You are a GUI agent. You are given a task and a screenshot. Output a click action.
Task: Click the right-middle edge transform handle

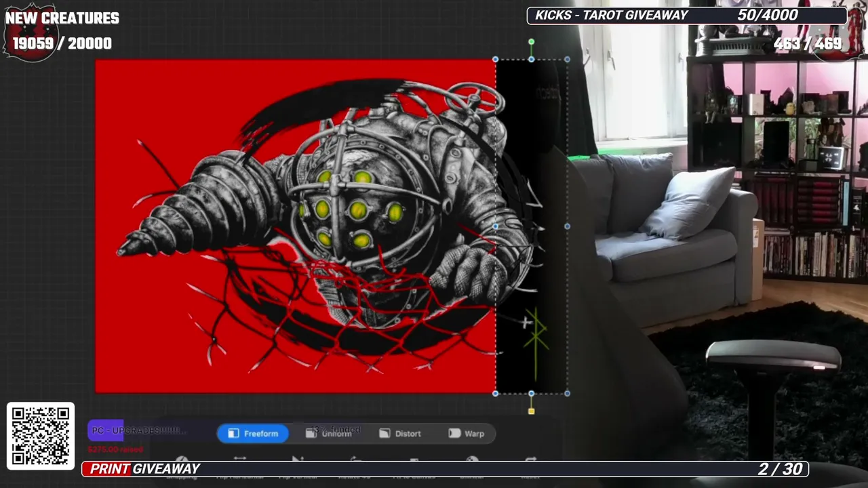[568, 226]
